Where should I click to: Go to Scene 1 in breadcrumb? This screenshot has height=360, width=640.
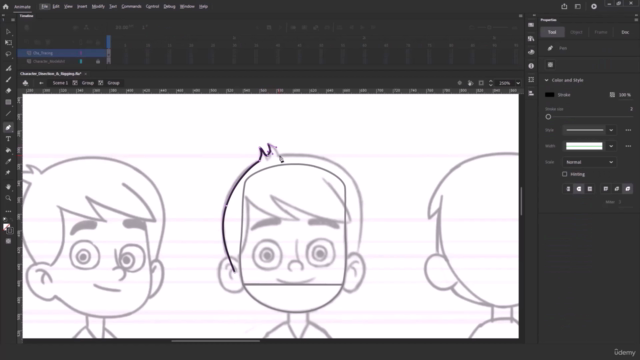pos(60,83)
